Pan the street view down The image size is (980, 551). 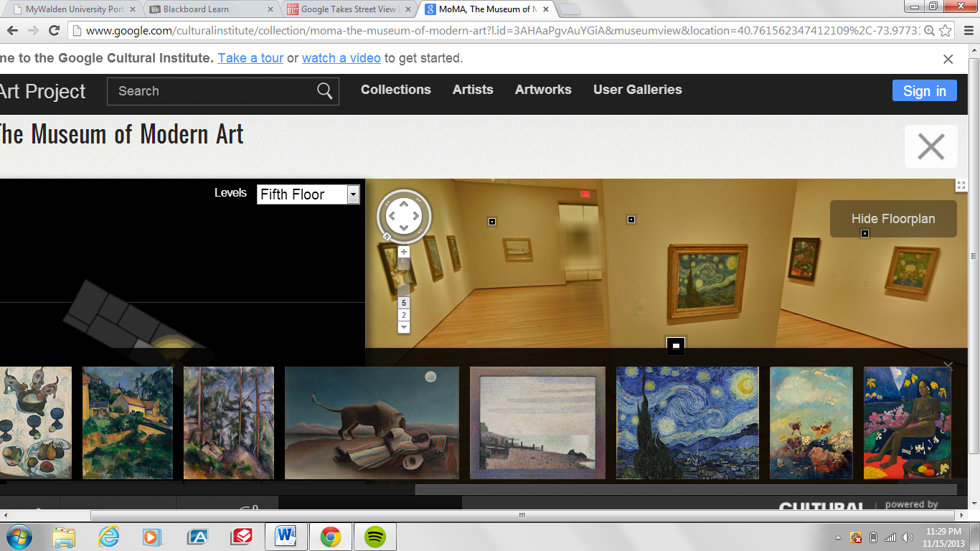404,227
